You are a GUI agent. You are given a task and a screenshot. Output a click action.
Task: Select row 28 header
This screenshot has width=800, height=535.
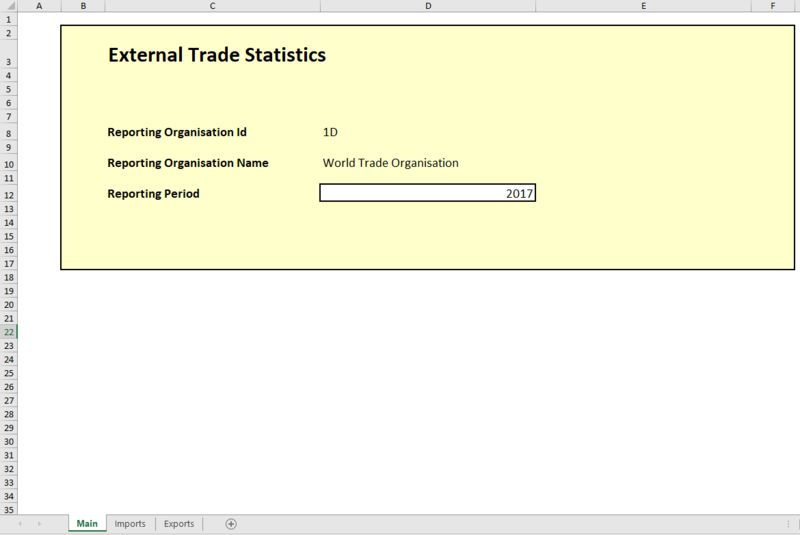pos(9,414)
